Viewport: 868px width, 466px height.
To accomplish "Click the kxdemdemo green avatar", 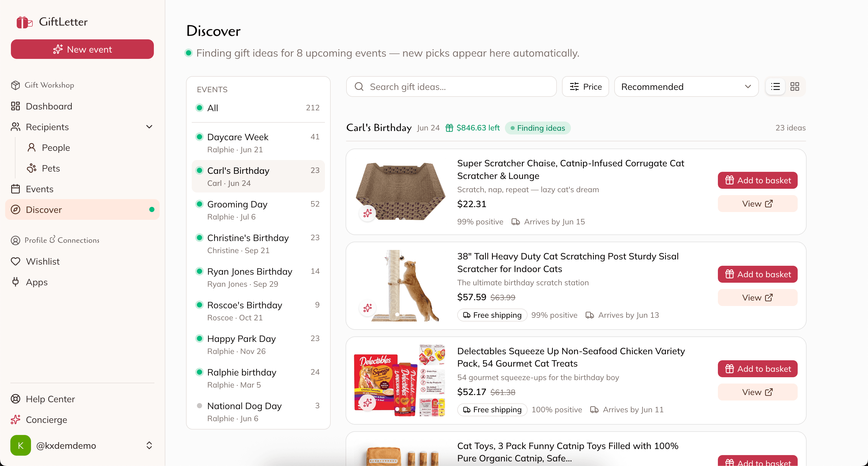I will [21, 445].
